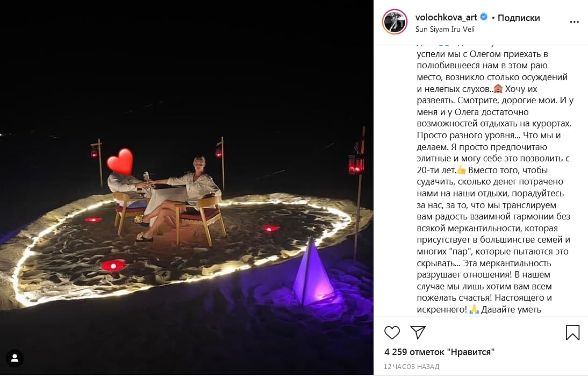Like the post with the heart icon
Viewport: 588px width, 376px height.
pyautogui.click(x=392, y=332)
